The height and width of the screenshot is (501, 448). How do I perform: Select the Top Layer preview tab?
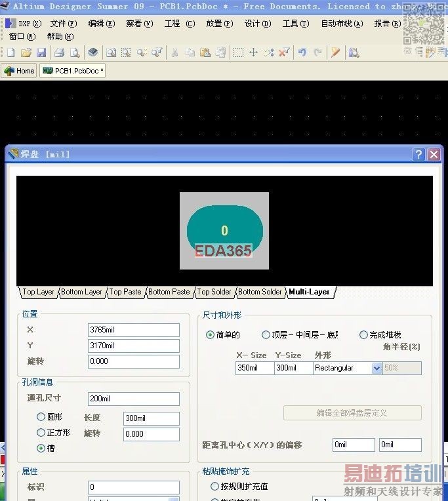[x=38, y=292]
